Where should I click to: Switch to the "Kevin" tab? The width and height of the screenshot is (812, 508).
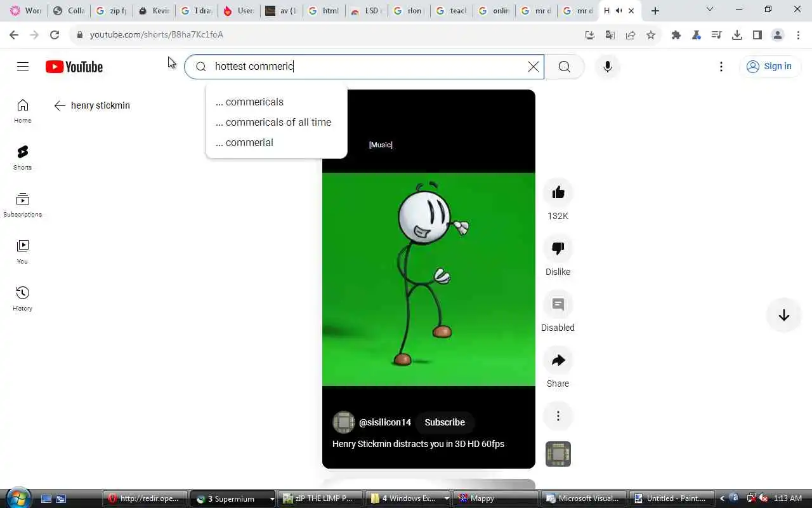[x=154, y=11]
